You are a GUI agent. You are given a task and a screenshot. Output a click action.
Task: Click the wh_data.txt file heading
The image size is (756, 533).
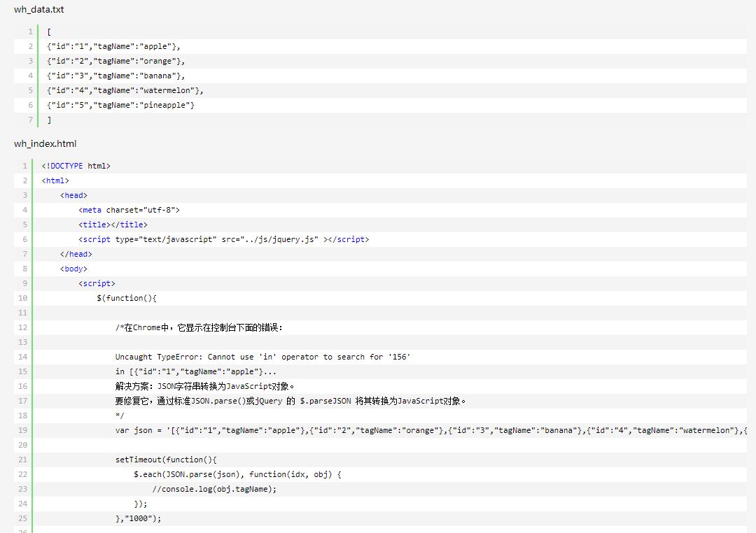click(39, 10)
